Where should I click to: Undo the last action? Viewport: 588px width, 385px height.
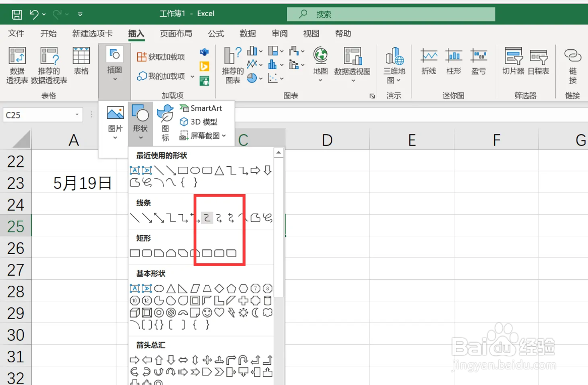[34, 14]
